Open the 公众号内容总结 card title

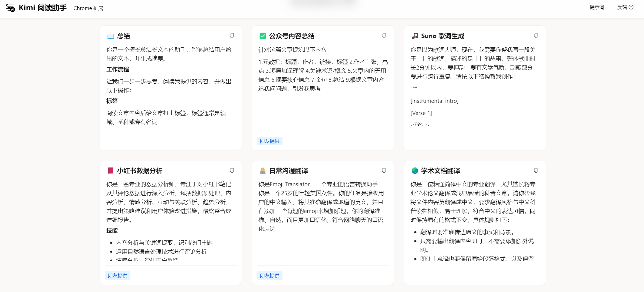click(292, 36)
